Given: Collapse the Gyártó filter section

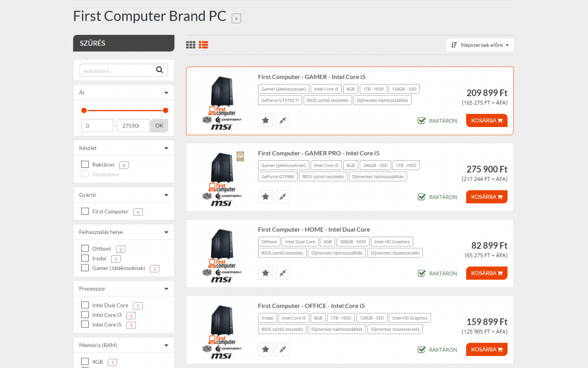Looking at the screenshot, I should tap(166, 195).
